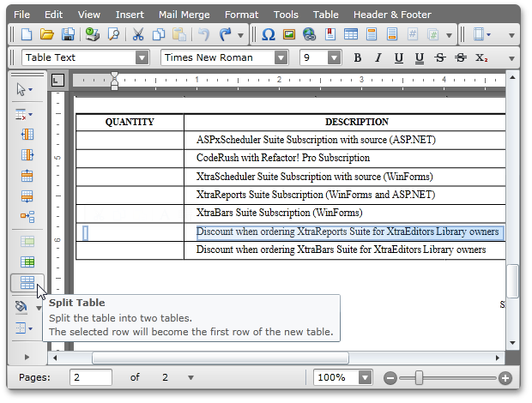Click horizontal scrollbar right arrow
This screenshot has height=403, width=532.
pyautogui.click(x=498, y=358)
